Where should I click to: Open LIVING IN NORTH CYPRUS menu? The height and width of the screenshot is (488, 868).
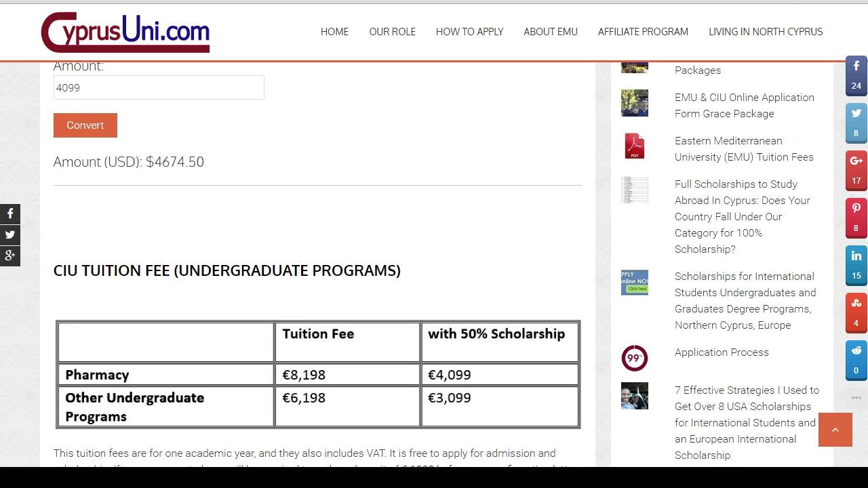click(x=766, y=31)
